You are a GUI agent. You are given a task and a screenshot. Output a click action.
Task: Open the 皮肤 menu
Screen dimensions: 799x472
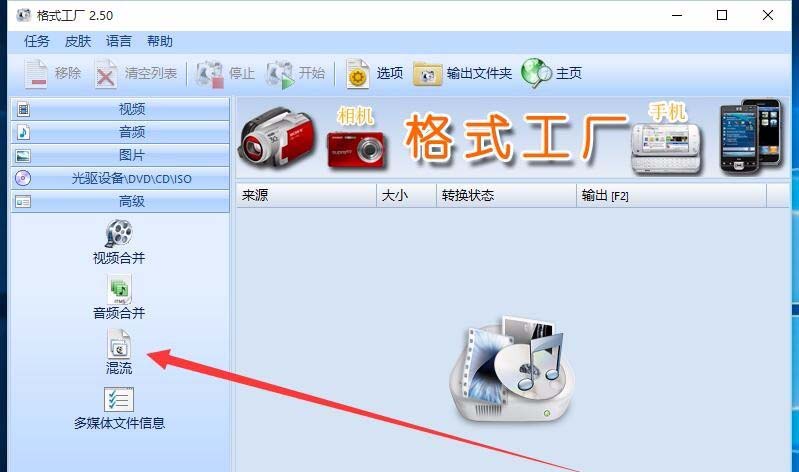tap(78, 41)
